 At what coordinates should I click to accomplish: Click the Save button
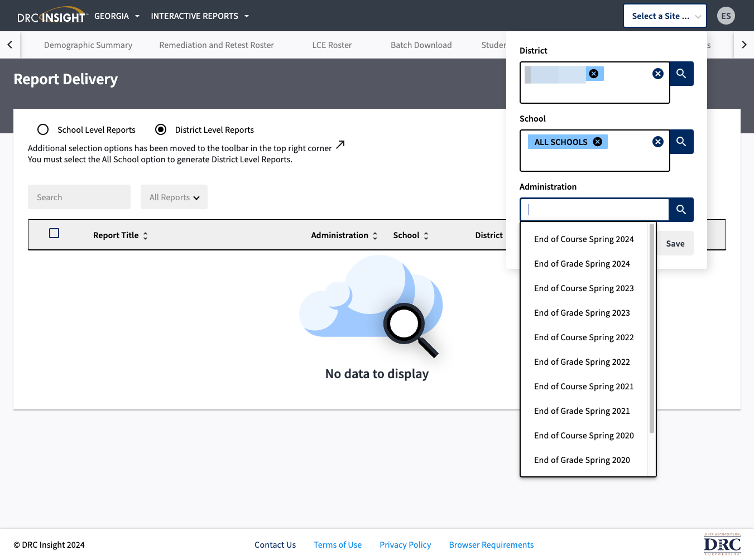pyautogui.click(x=675, y=243)
